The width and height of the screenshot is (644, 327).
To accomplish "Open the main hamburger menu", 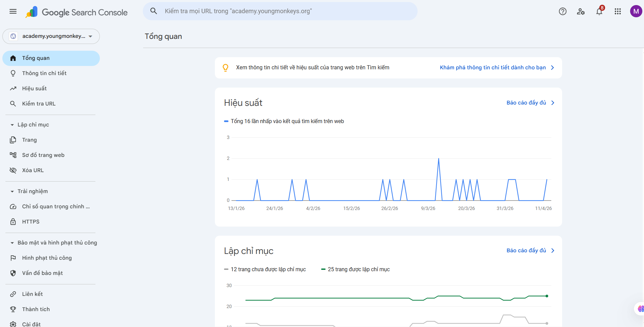I will [x=13, y=11].
